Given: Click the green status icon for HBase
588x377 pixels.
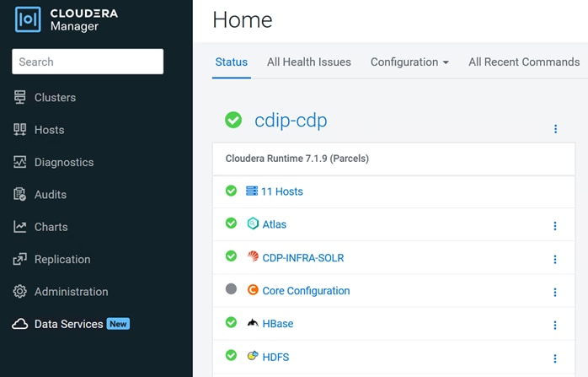Looking at the screenshot, I should tap(231, 322).
